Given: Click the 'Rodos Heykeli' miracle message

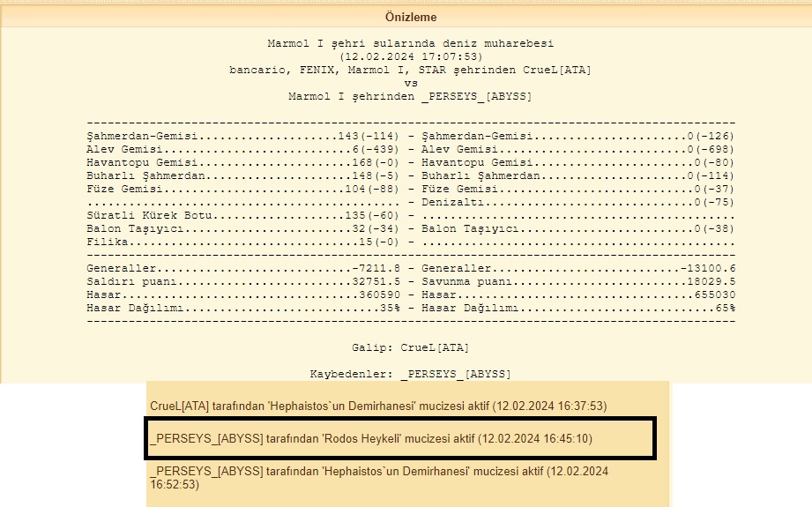Looking at the screenshot, I should 371,438.
